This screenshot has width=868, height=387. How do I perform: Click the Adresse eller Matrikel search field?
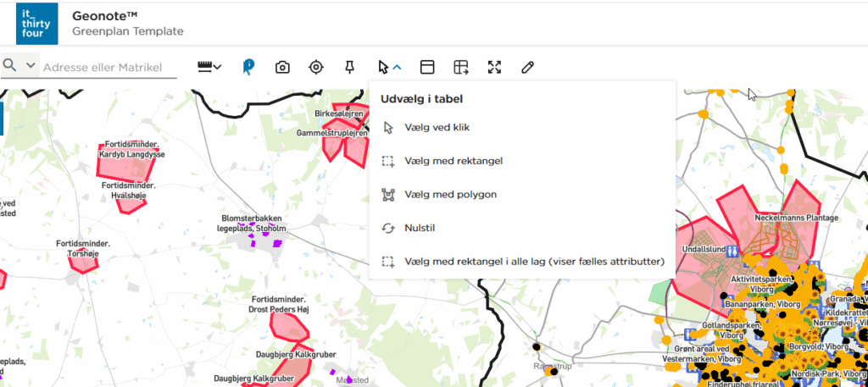pos(108,67)
